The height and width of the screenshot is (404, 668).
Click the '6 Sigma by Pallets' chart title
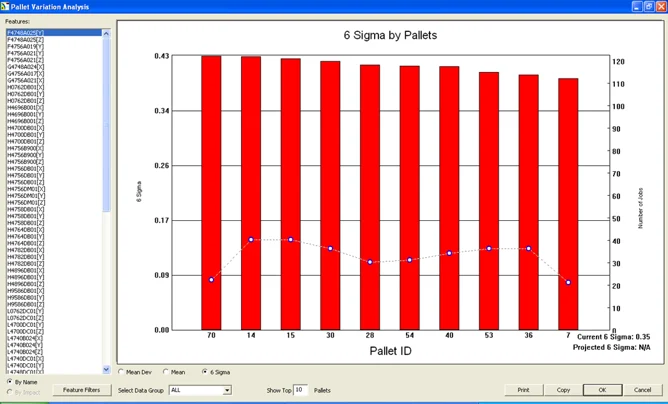point(390,35)
